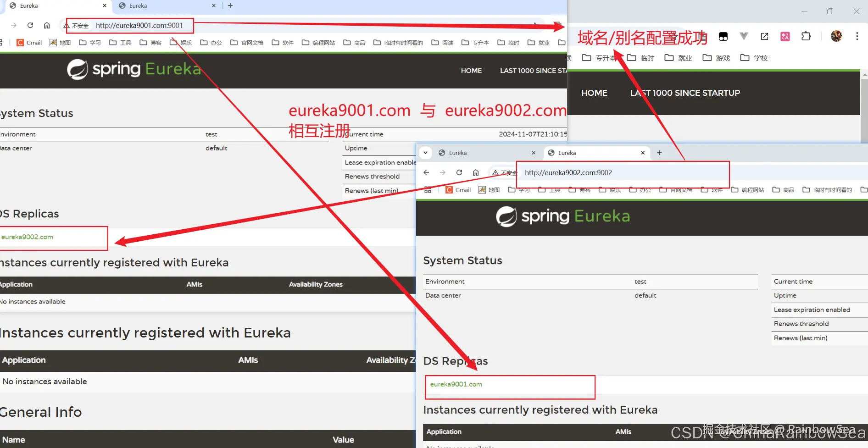Open the dark-mode extension icon in the top-right window
The width and height of the screenshot is (868, 448).
(x=723, y=37)
